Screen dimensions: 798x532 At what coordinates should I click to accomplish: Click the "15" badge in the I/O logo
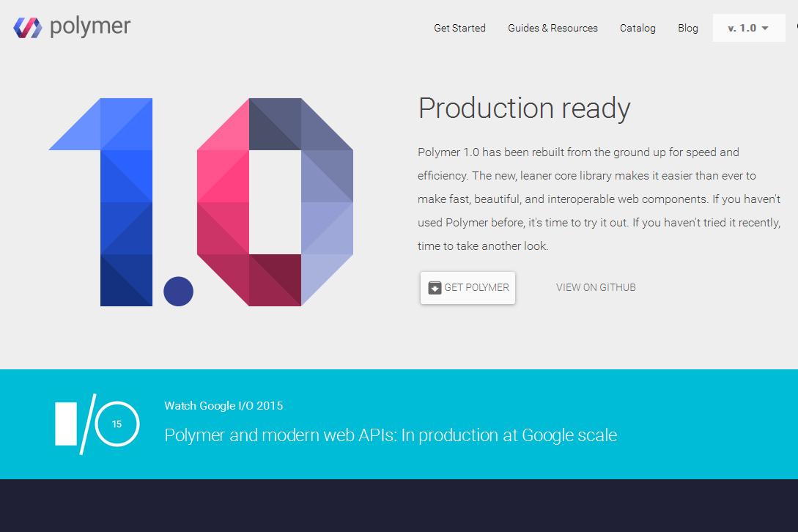pos(116,424)
